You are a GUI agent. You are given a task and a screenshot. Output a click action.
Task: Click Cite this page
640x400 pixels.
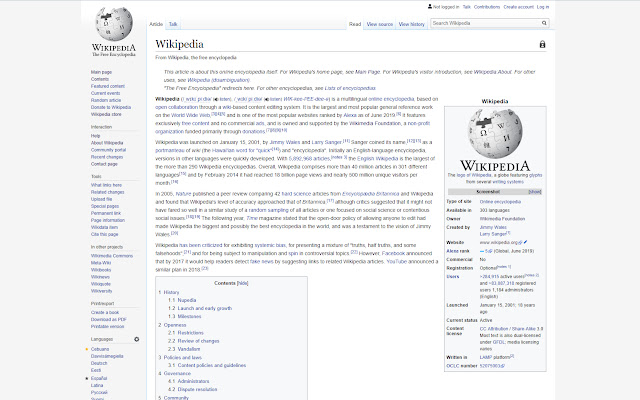[104, 234]
